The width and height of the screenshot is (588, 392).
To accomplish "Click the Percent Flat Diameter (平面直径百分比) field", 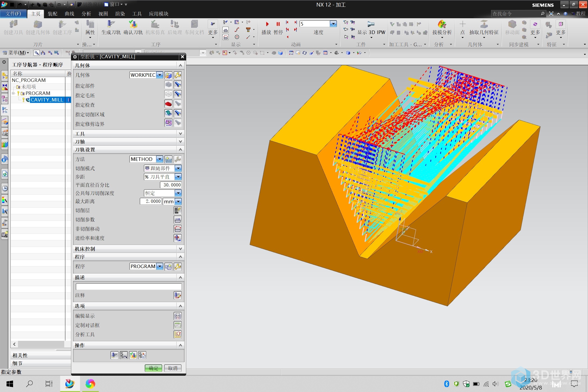I will [171, 185].
